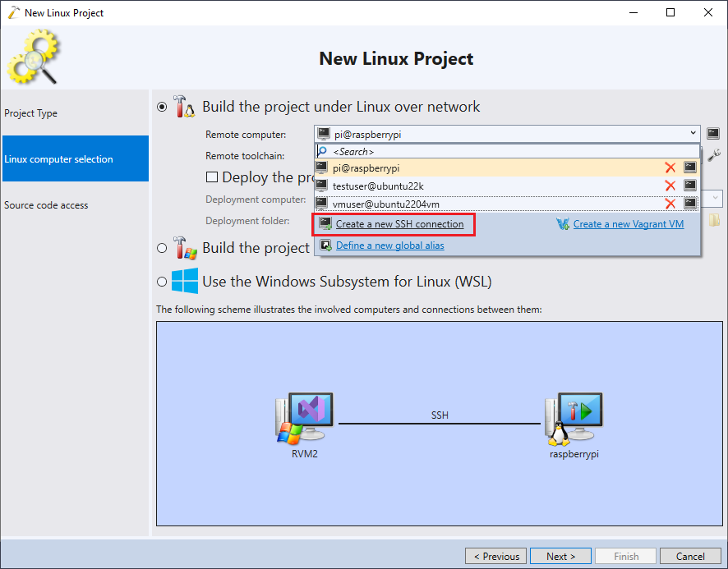Click the monitor icon in the vmuser@ubuntu2204vm row

tap(321, 203)
